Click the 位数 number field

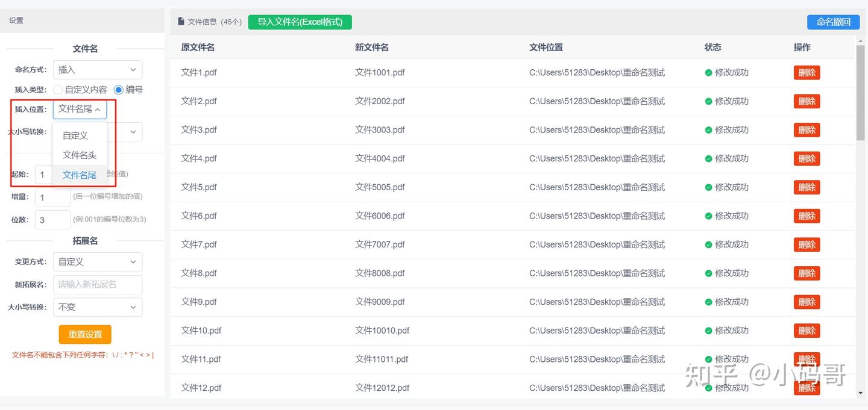tap(52, 220)
